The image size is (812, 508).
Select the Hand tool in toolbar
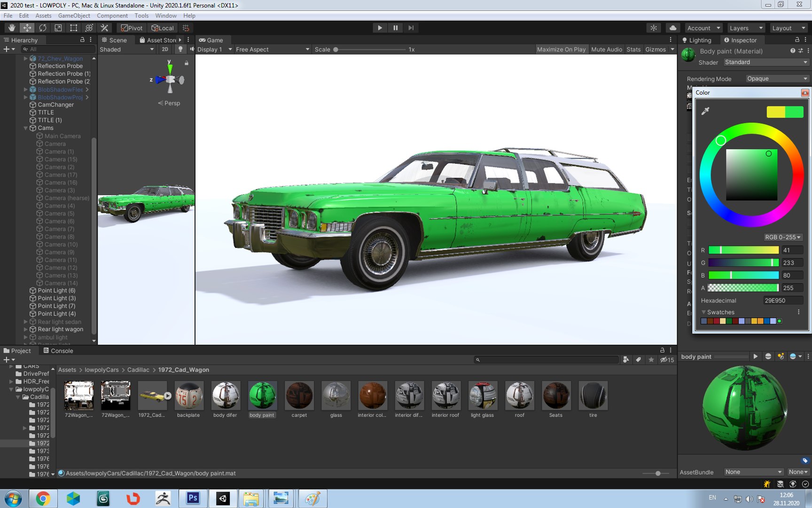pos(12,28)
